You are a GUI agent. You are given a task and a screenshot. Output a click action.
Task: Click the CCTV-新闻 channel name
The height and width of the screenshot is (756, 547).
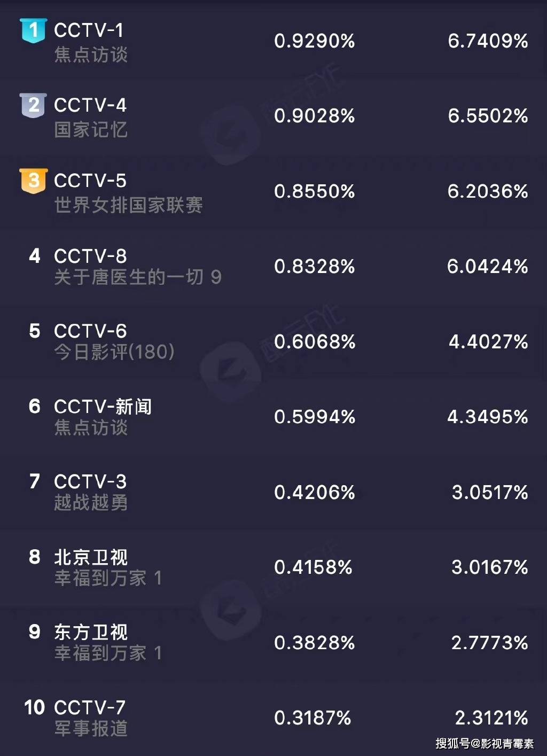103,407
